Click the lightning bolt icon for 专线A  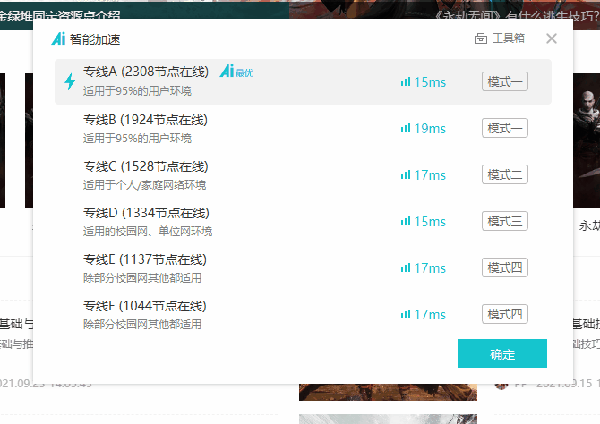69,82
